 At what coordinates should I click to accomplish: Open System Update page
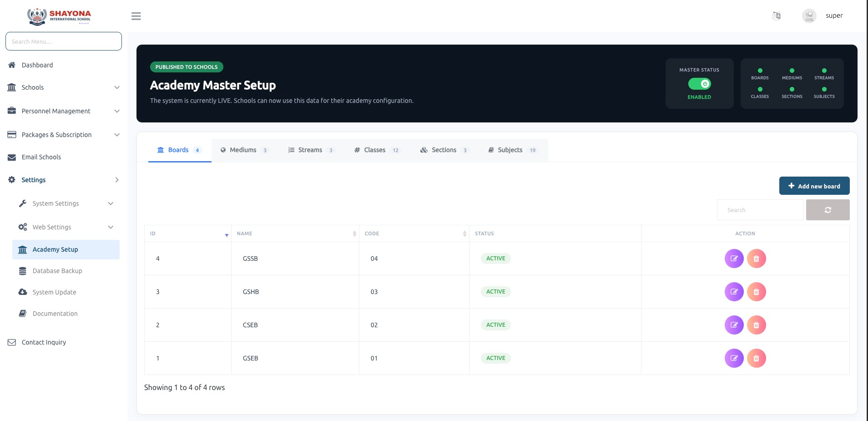54,292
